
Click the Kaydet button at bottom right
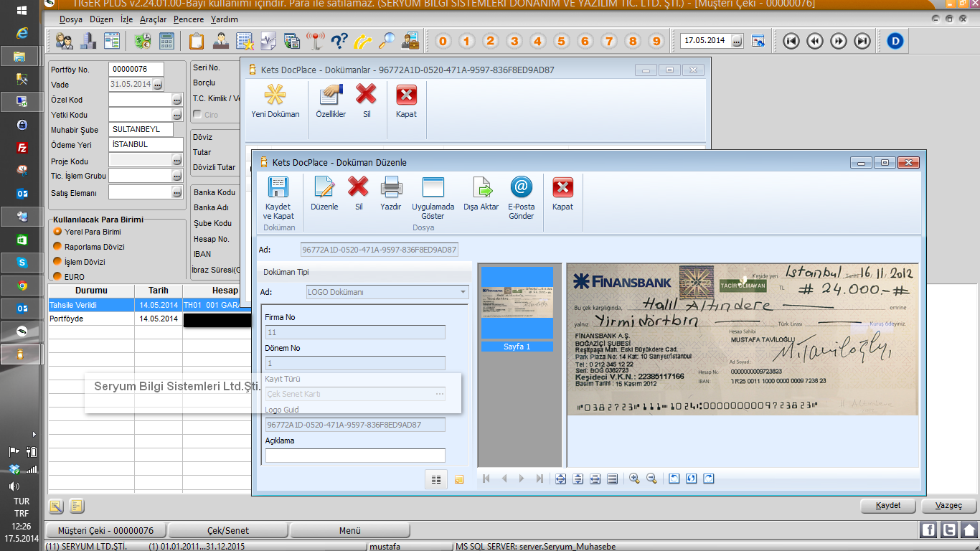888,506
